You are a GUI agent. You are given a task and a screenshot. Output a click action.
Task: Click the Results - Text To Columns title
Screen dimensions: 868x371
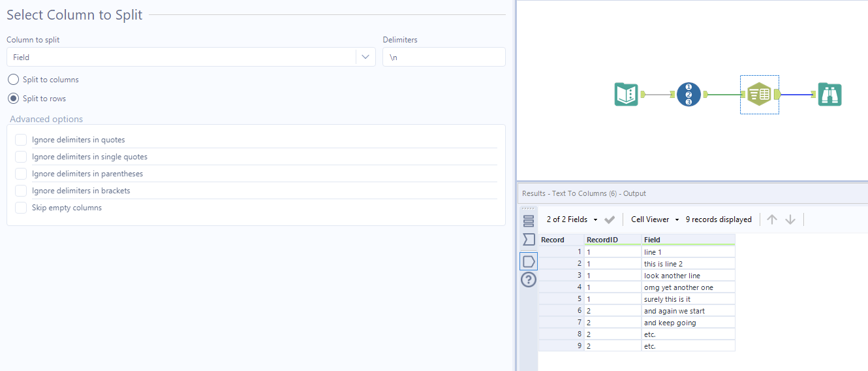(584, 193)
